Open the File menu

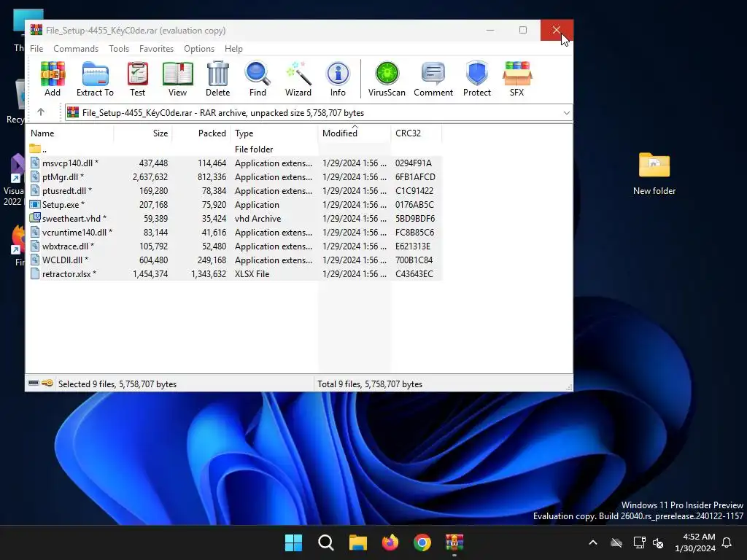click(x=36, y=49)
